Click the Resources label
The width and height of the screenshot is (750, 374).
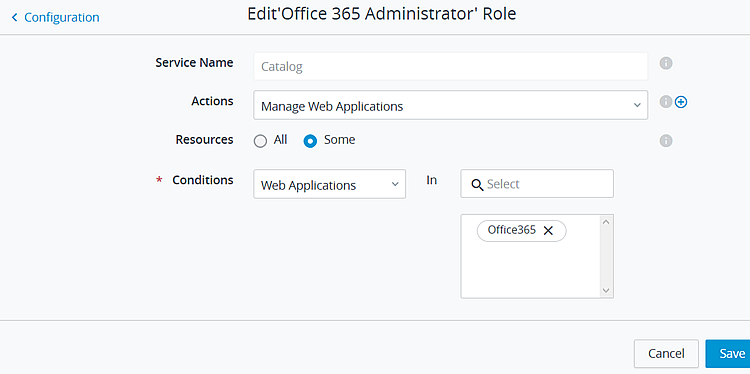tap(204, 140)
